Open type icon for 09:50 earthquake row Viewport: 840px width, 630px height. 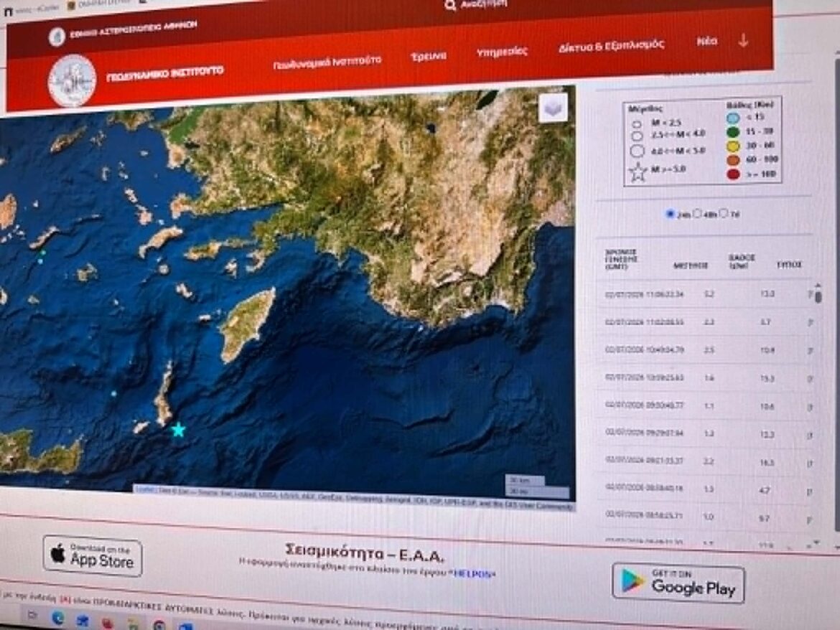point(811,407)
